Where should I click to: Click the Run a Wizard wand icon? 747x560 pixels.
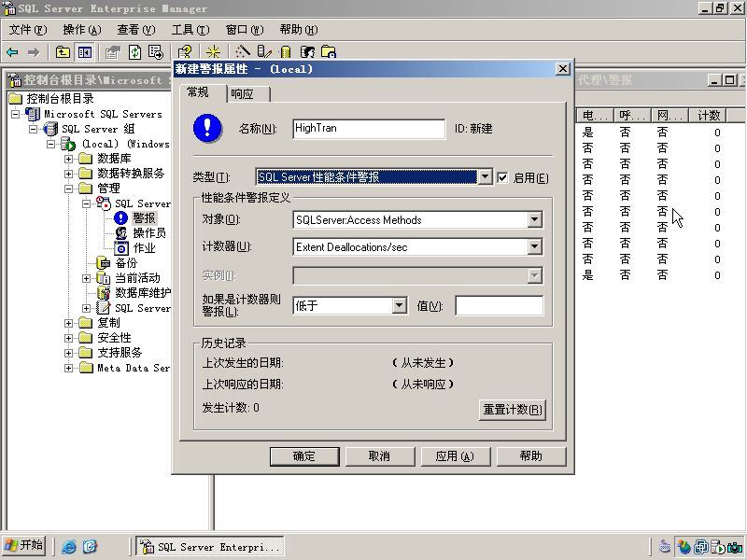pyautogui.click(x=243, y=52)
